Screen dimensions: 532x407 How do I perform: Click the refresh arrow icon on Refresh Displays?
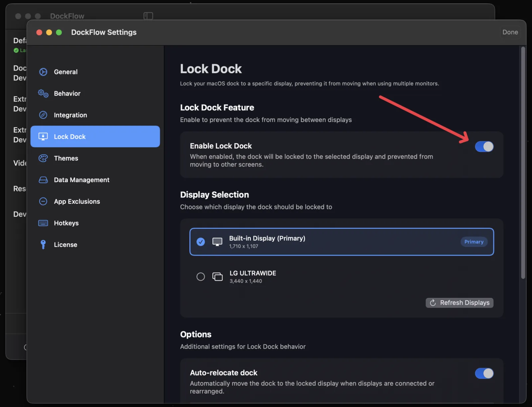[x=433, y=303]
